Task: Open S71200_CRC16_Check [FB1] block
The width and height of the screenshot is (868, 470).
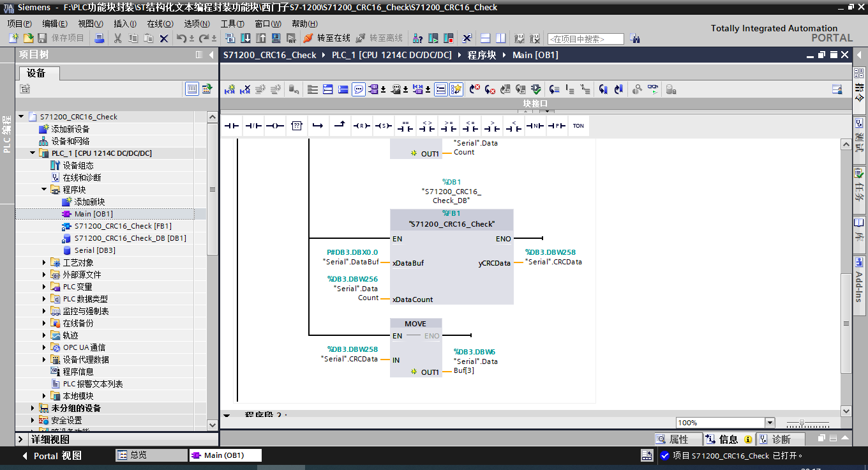Action: (x=123, y=226)
